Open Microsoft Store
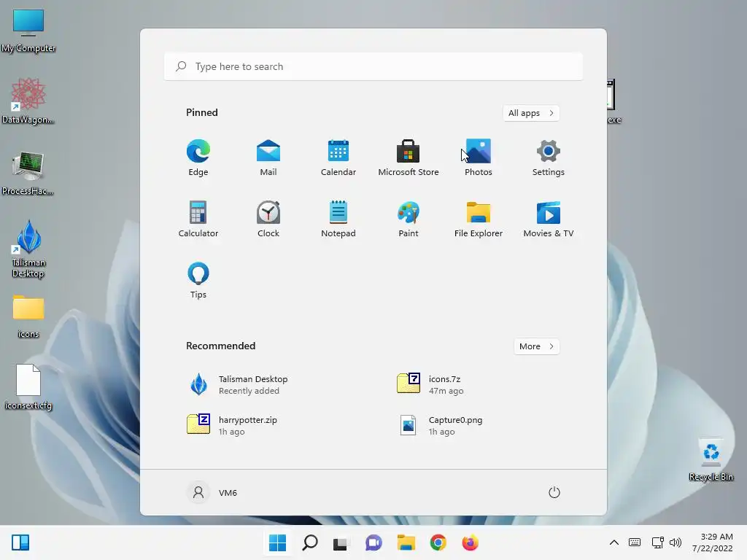The width and height of the screenshot is (747, 560). coord(409,157)
